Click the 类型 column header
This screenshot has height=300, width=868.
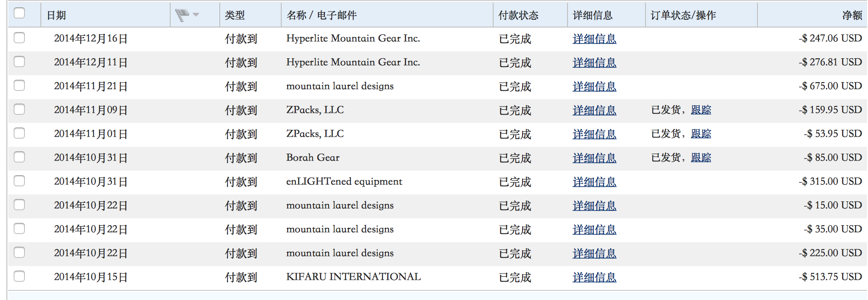[235, 16]
